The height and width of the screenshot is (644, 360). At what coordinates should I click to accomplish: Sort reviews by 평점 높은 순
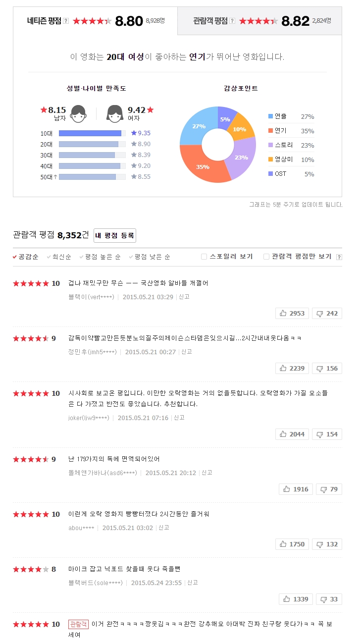(x=100, y=257)
